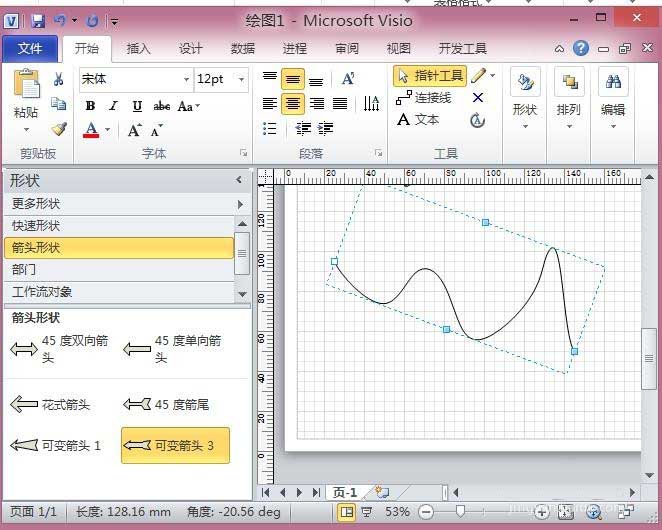Toggle center text alignment button
The image size is (662, 530).
(x=293, y=103)
